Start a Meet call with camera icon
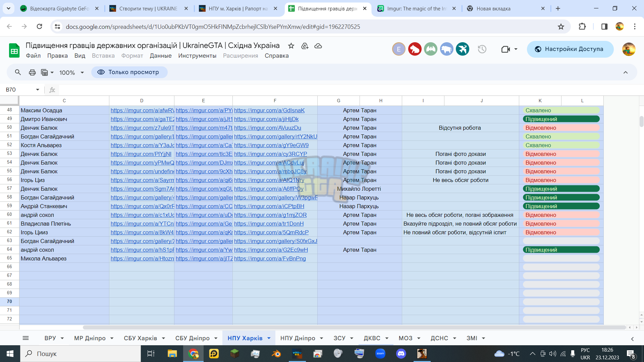The height and width of the screenshot is (362, 644). (505, 49)
